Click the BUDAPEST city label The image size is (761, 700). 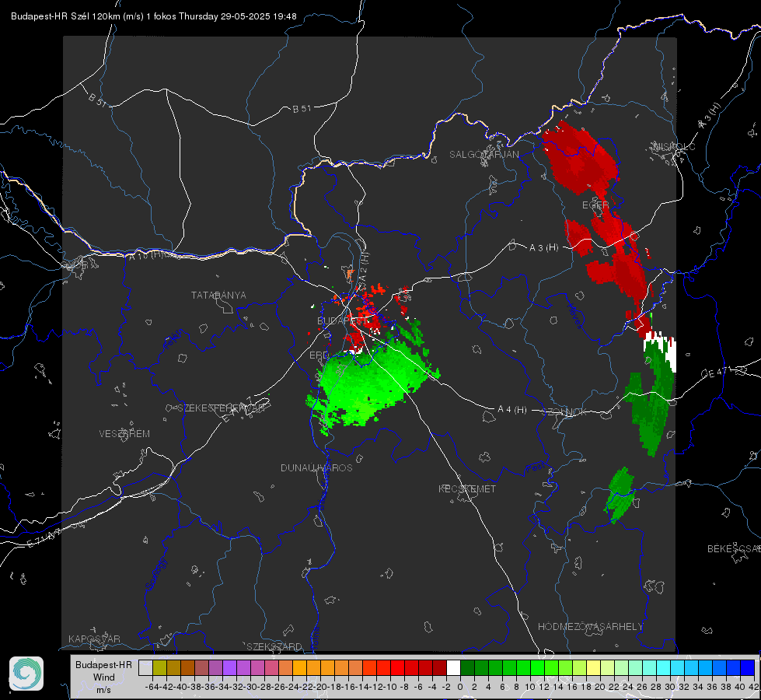click(x=343, y=320)
